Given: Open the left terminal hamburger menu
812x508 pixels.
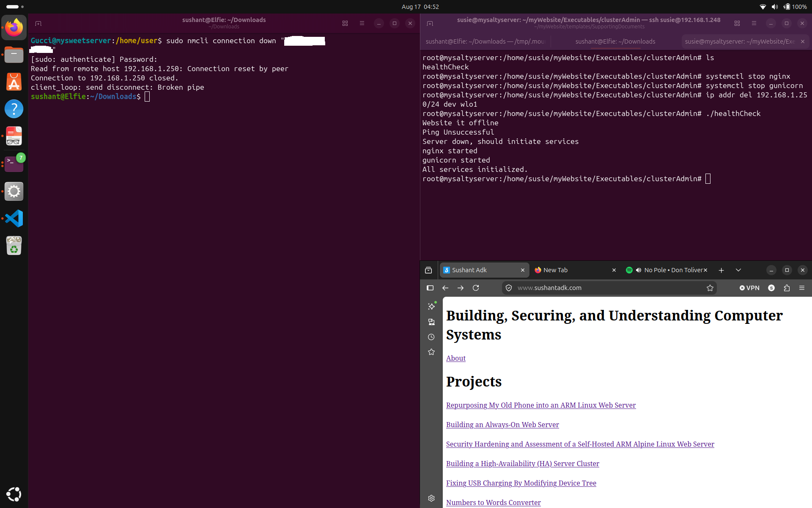Looking at the screenshot, I should click(362, 23).
